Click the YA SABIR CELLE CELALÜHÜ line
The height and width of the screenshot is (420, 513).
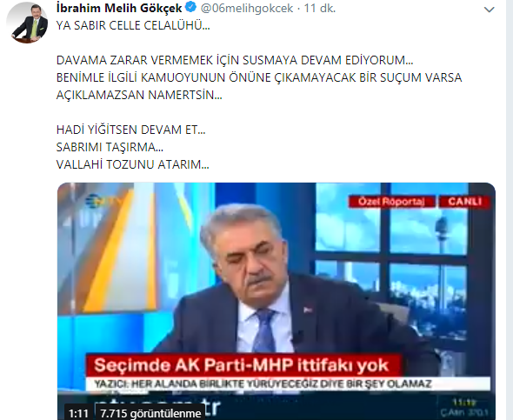(x=133, y=25)
